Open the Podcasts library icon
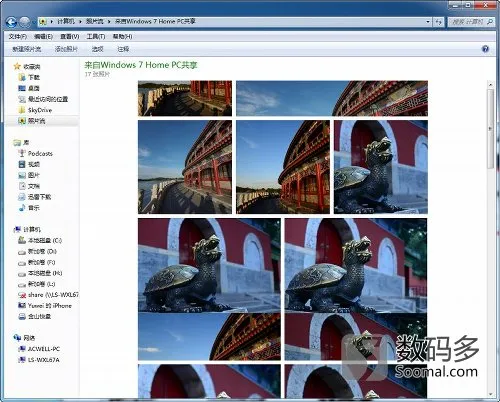Image resolution: width=500 pixels, height=402 pixels. (22, 153)
